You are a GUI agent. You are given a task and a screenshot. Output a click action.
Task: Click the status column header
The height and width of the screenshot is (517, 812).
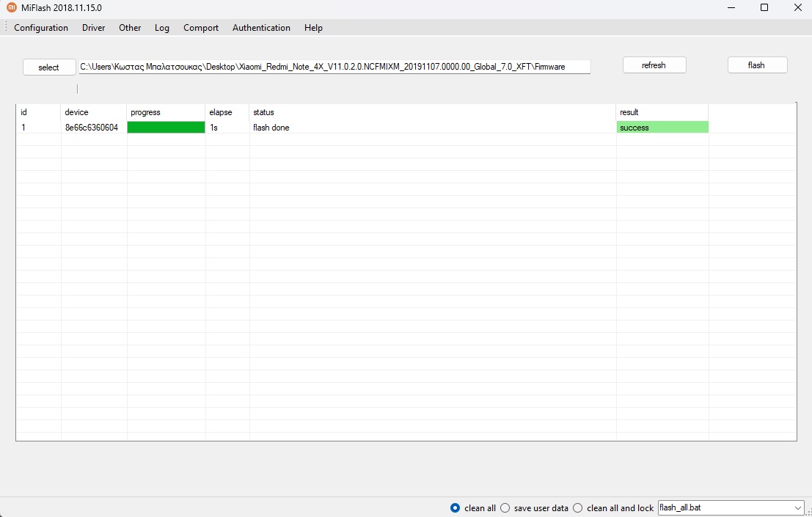pyautogui.click(x=433, y=112)
